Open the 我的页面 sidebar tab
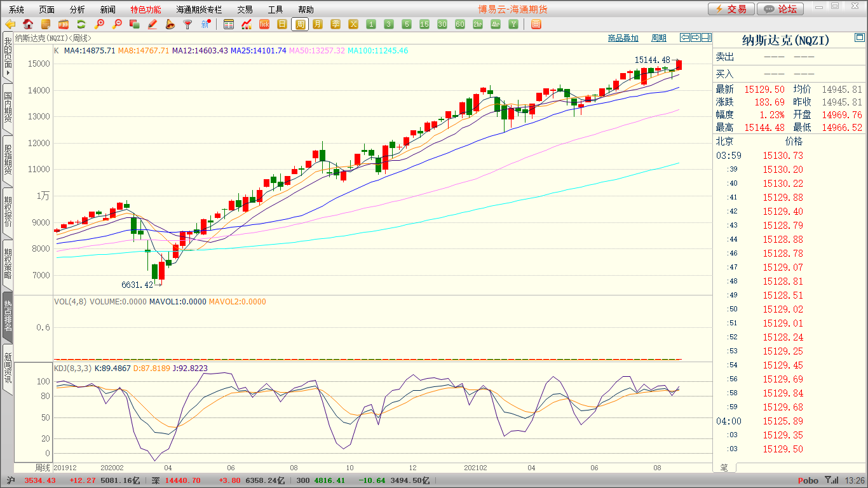868x488 pixels. [8, 57]
